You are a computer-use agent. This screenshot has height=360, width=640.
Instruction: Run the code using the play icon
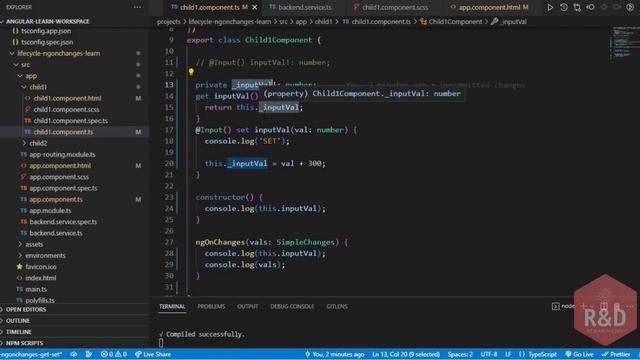point(550,7)
